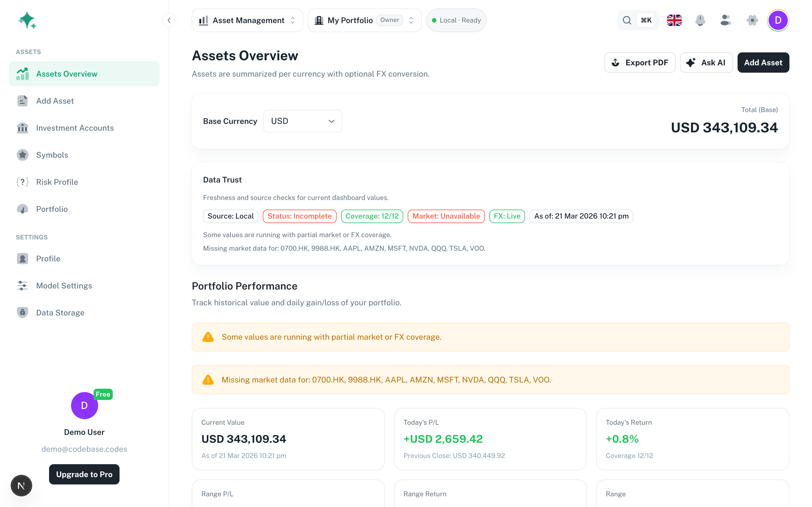Screen dimensions: 812x507
Task: Click the search magnifier icon
Action: point(627,20)
